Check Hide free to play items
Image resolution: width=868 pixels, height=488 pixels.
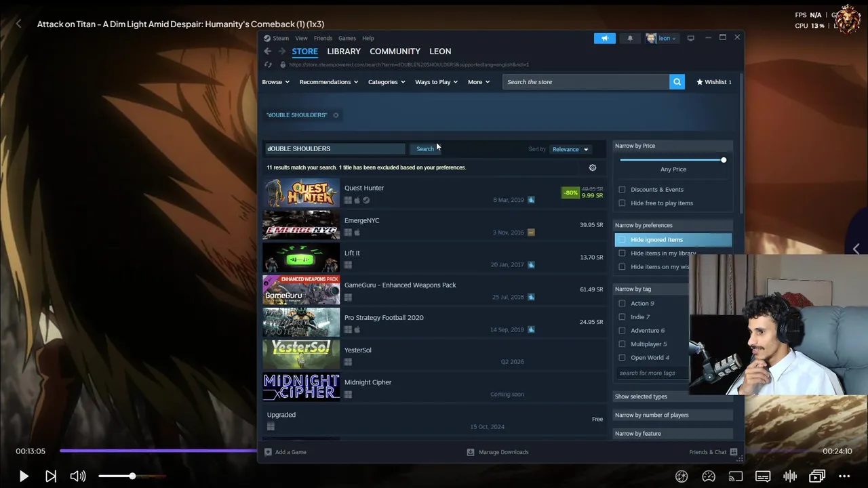point(622,203)
